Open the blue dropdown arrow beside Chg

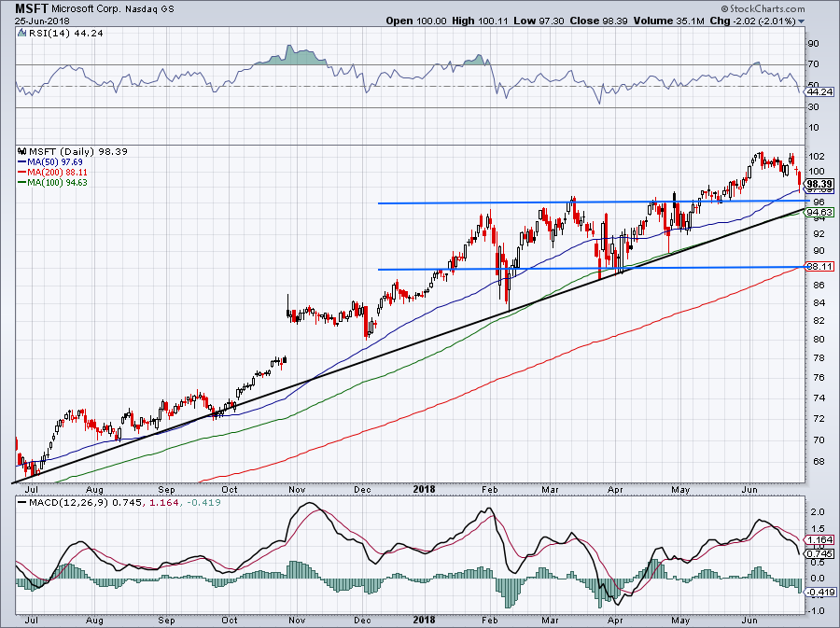click(802, 21)
